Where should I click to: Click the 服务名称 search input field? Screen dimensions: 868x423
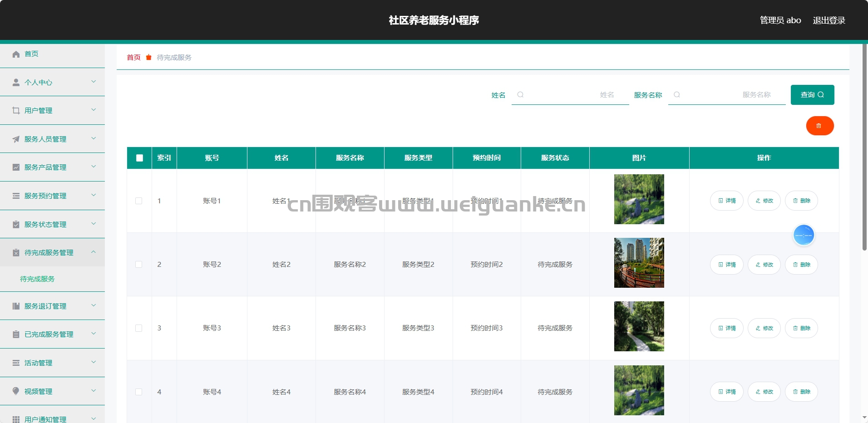coord(727,94)
